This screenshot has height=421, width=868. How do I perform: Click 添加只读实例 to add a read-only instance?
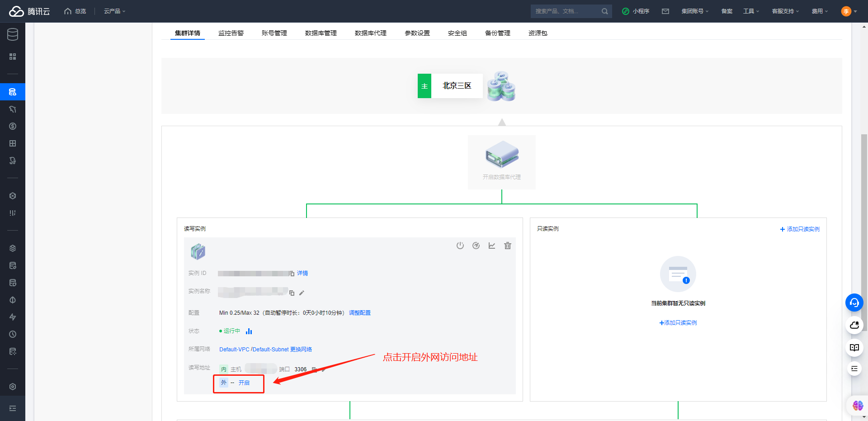[678, 322]
